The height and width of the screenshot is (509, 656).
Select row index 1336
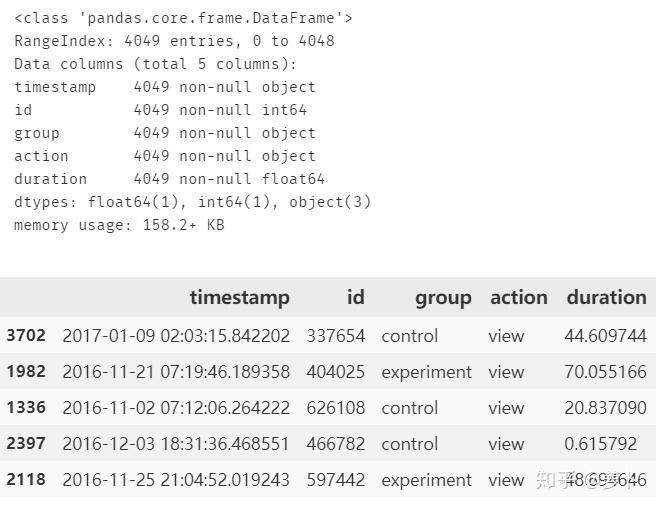pos(26,408)
